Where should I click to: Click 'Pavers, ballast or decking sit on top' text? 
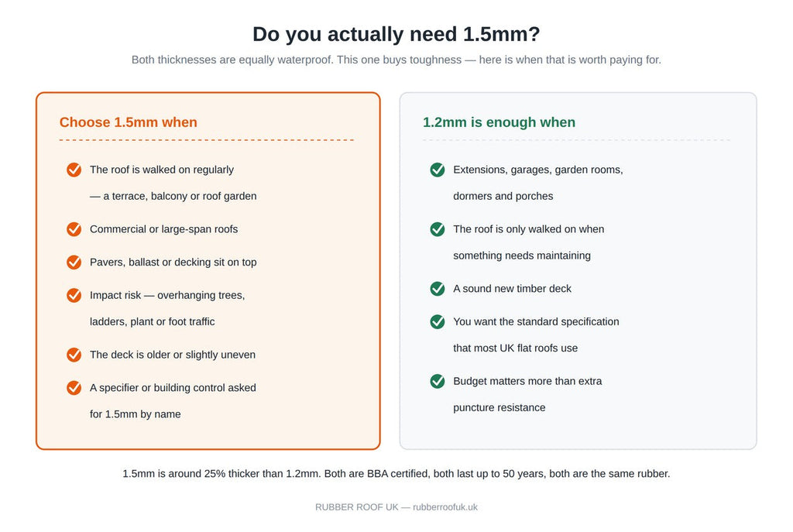[173, 263]
